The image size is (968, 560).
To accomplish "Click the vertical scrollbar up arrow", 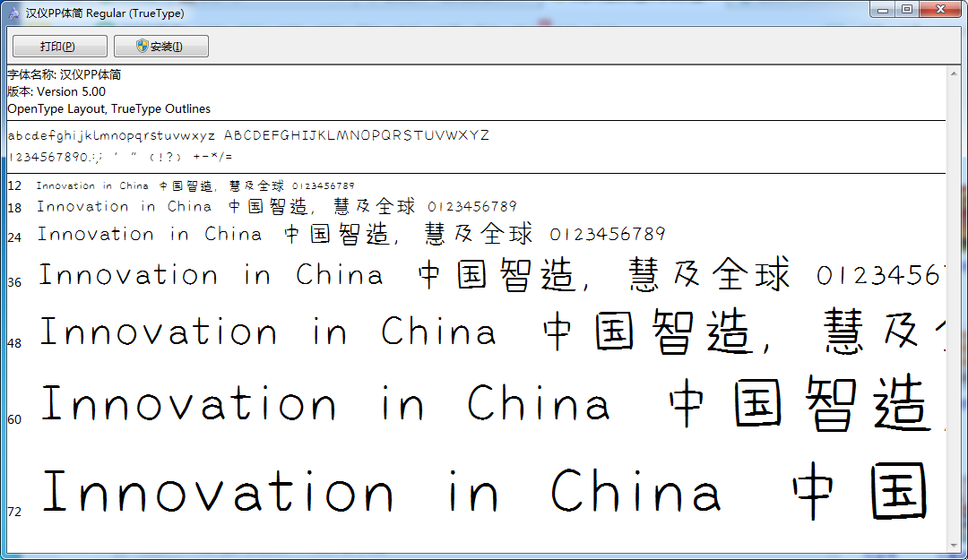I will click(x=954, y=73).
